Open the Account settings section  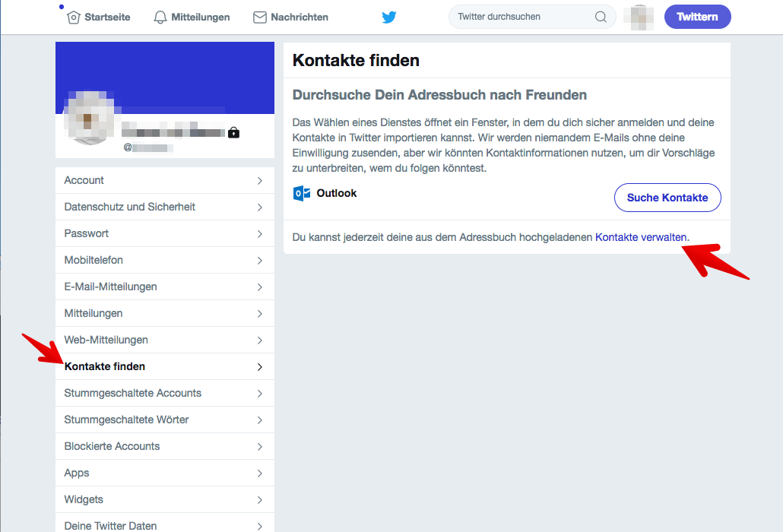point(165,180)
